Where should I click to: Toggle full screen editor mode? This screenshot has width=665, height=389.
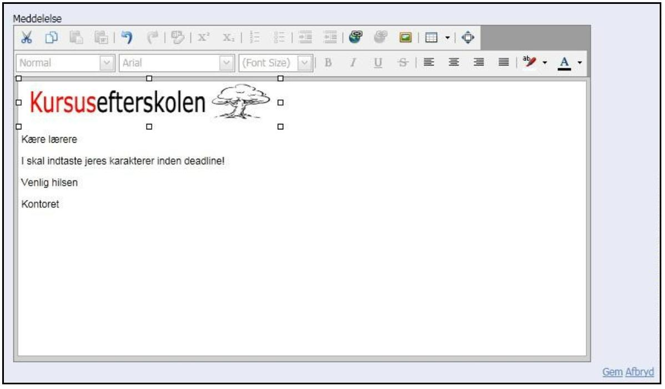pyautogui.click(x=468, y=37)
